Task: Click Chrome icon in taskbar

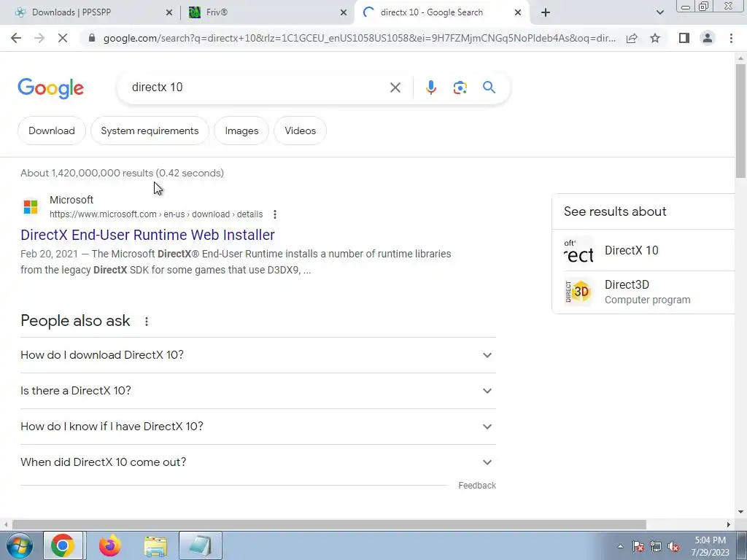Action: point(63,545)
